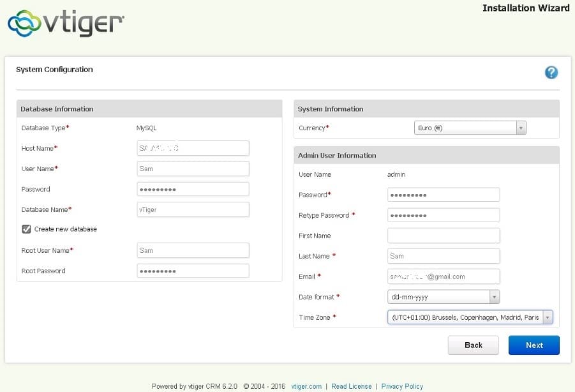Open the Currency dropdown
This screenshot has height=392, width=575.
pyautogui.click(x=470, y=128)
